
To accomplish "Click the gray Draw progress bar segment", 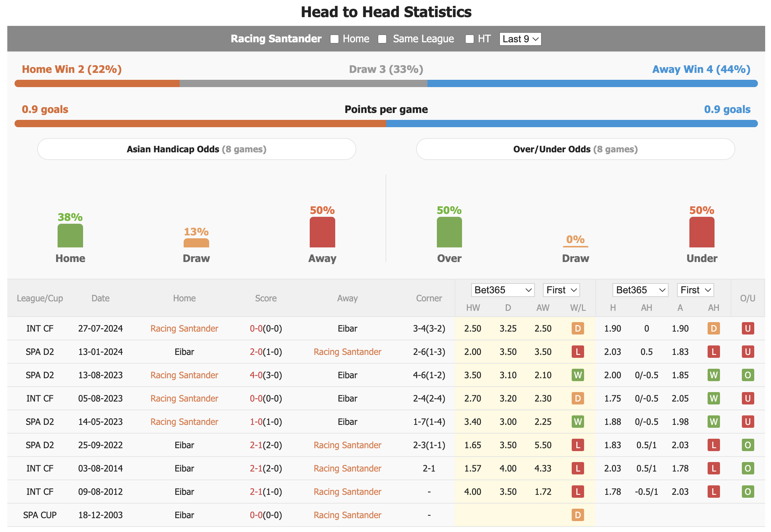I will (304, 83).
